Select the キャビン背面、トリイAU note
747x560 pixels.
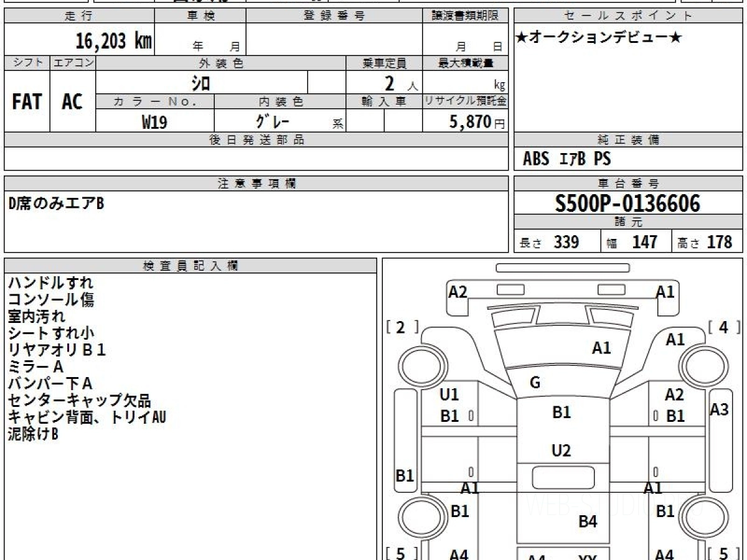(x=87, y=418)
